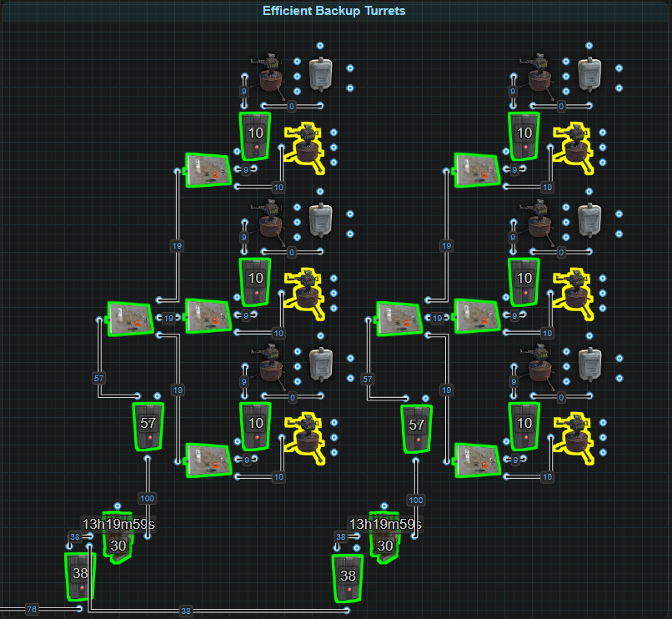Select the bottom 10 branch in right circuit

point(524,426)
